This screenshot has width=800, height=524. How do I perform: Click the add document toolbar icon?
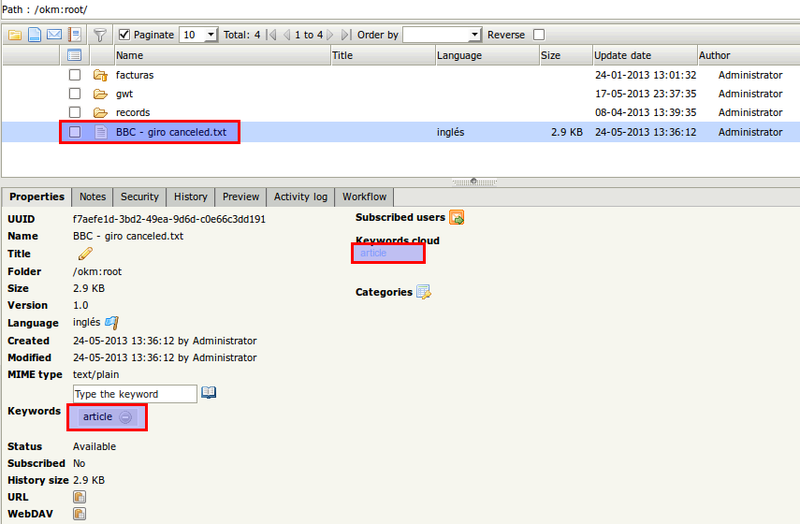point(34,35)
